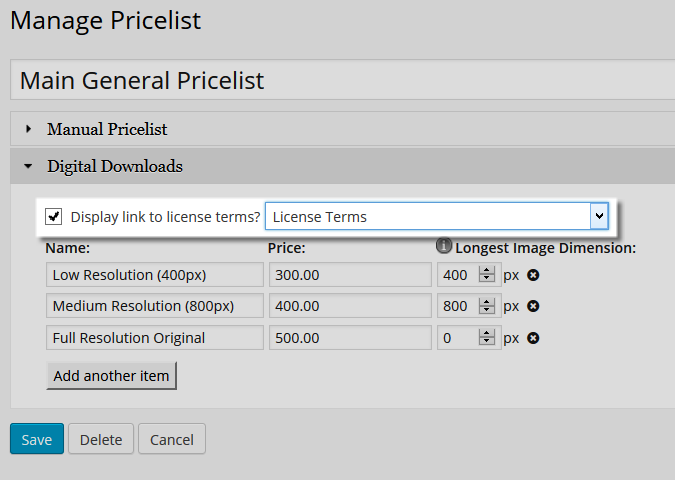Cancel editing the pricelist
Screen dimensions: 675x480
point(172,439)
